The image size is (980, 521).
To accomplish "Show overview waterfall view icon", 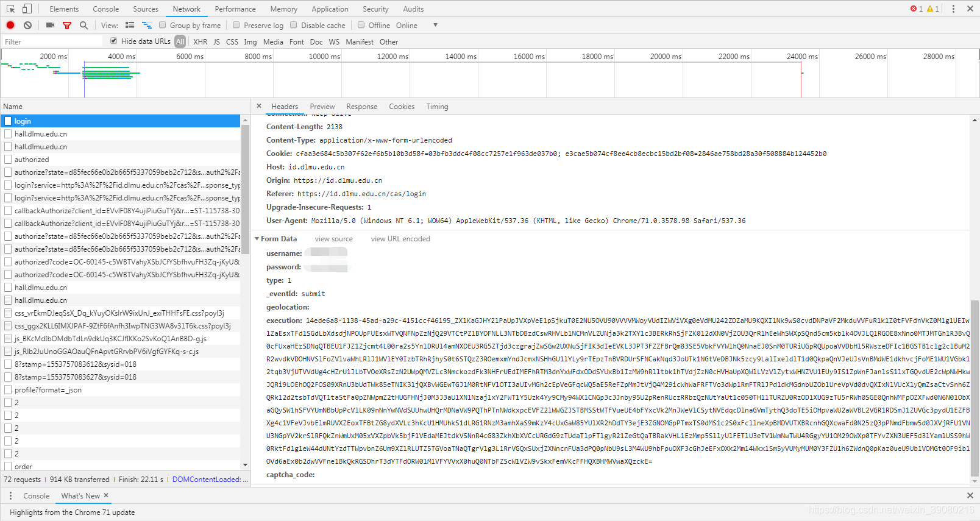I will tap(147, 25).
